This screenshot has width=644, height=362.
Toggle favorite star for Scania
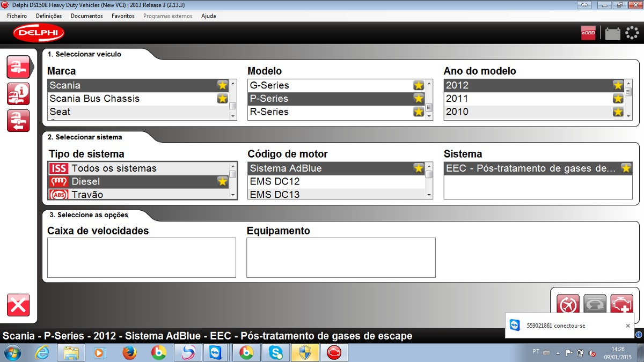click(x=222, y=85)
